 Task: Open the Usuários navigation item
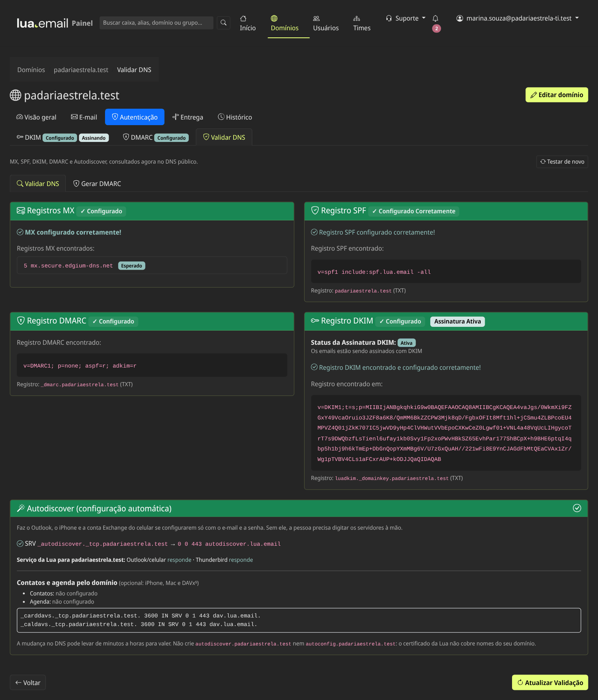pyautogui.click(x=326, y=23)
